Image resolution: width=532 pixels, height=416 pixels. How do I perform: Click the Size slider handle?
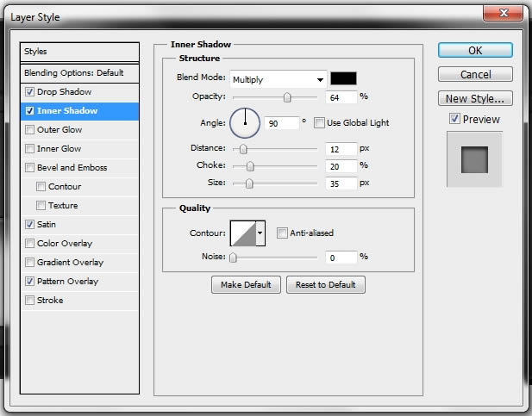click(x=249, y=183)
